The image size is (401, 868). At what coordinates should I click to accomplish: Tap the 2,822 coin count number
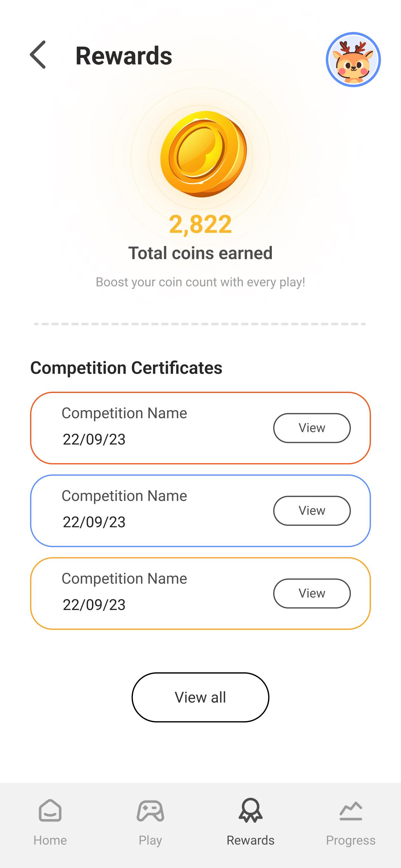pyautogui.click(x=200, y=224)
